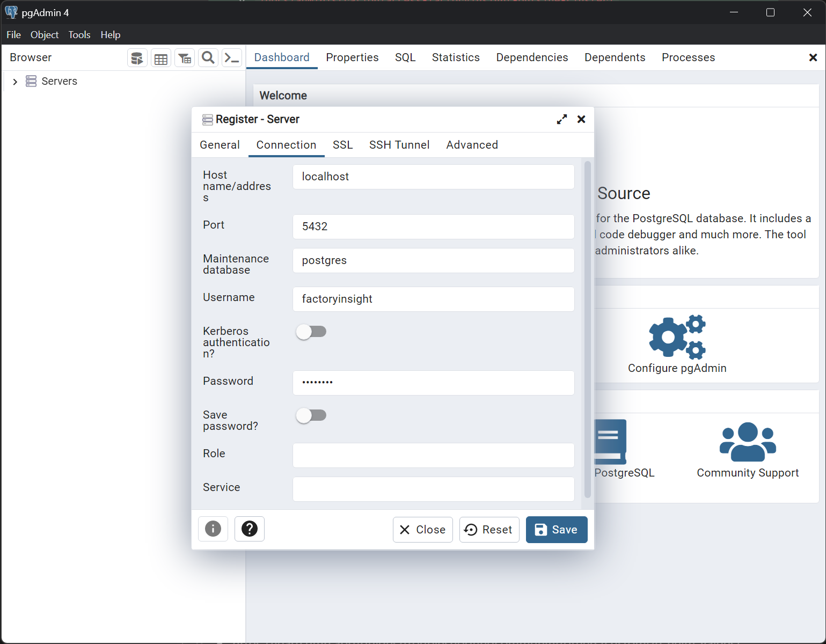Close the dashboard panel with X
Screen dimensions: 826x644
[813, 57]
